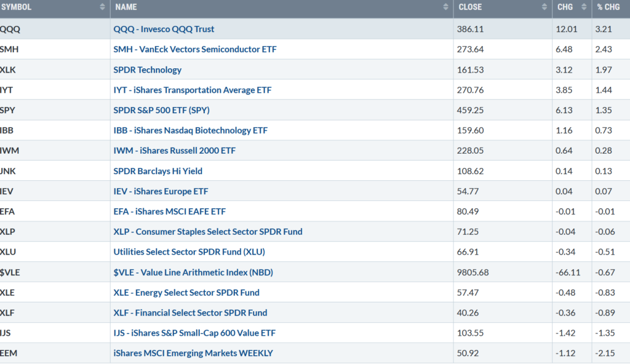This screenshot has height=364, width=630.
Task: Click the CLOSE column header
Action: (503, 7)
